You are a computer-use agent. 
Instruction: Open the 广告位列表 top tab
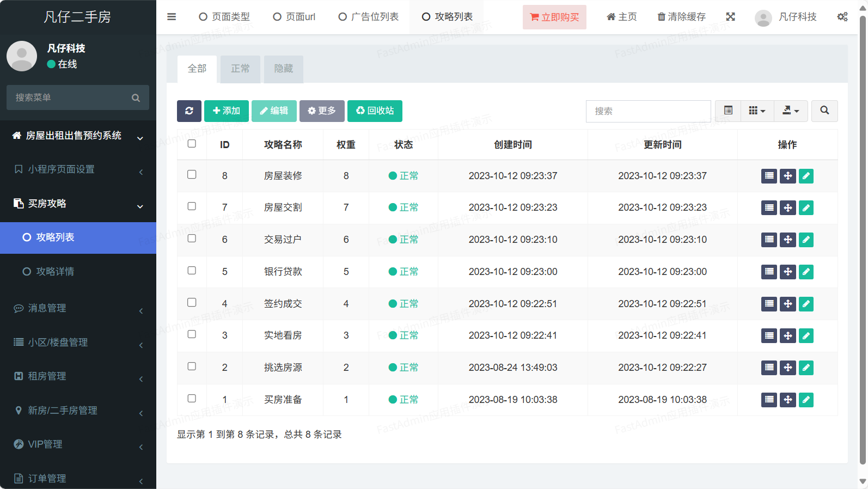pos(369,17)
